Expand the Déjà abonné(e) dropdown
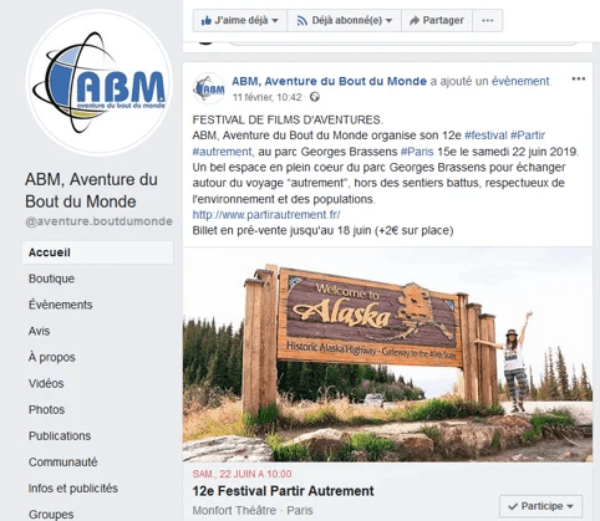 [x=344, y=20]
